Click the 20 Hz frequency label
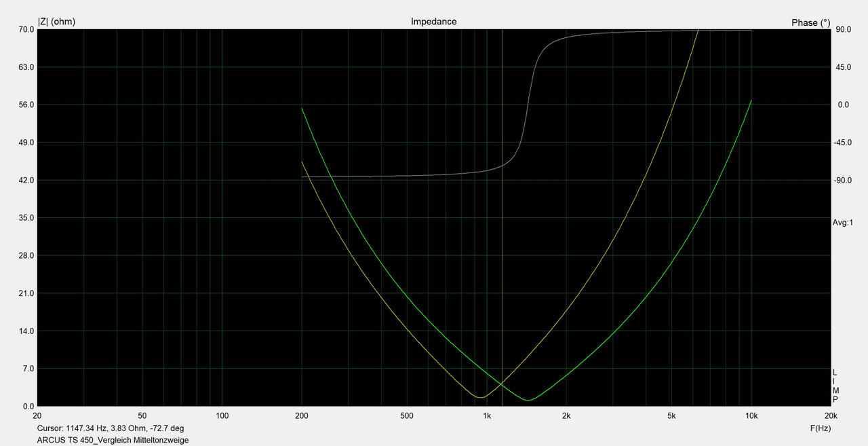Screen dimensions: 868x446 point(37,416)
